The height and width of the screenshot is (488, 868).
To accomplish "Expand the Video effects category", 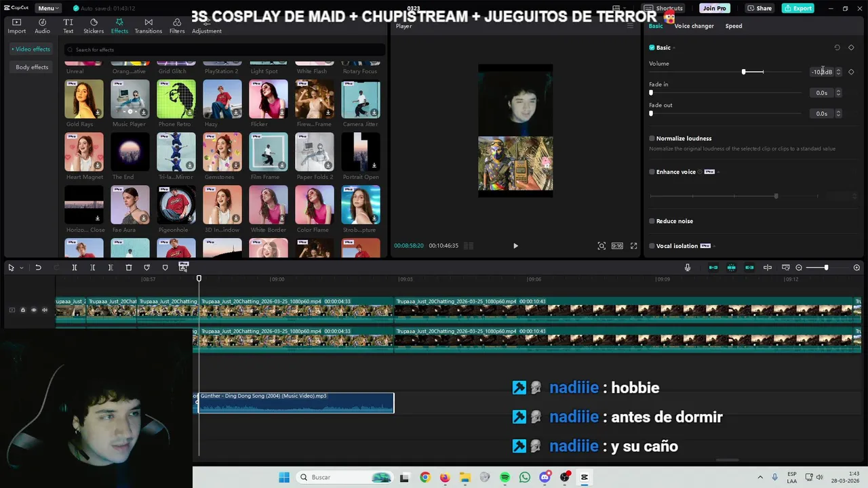I will tap(30, 49).
